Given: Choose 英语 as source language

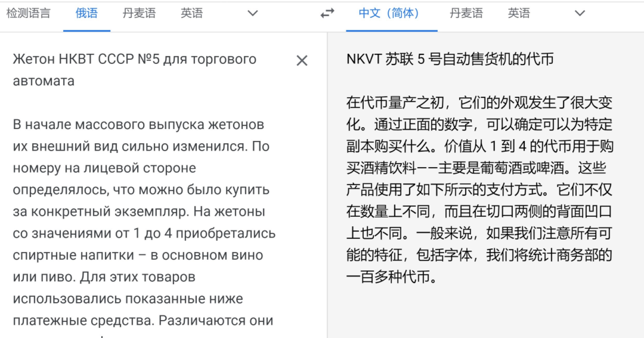Looking at the screenshot, I should [192, 13].
